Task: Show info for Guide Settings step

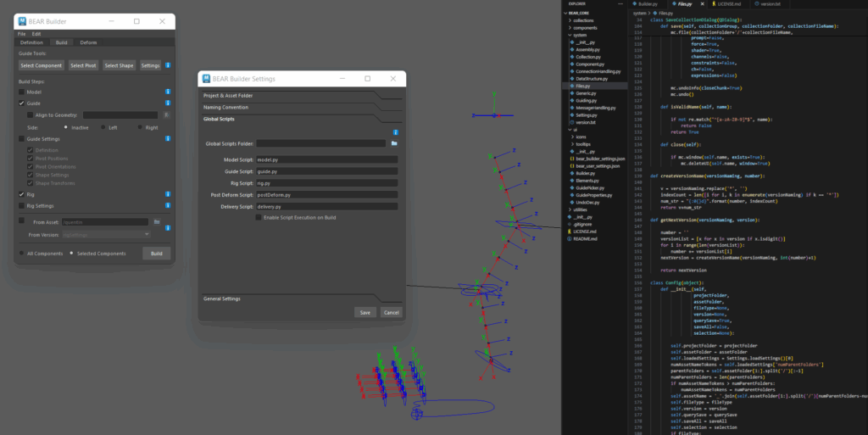Action: [168, 138]
